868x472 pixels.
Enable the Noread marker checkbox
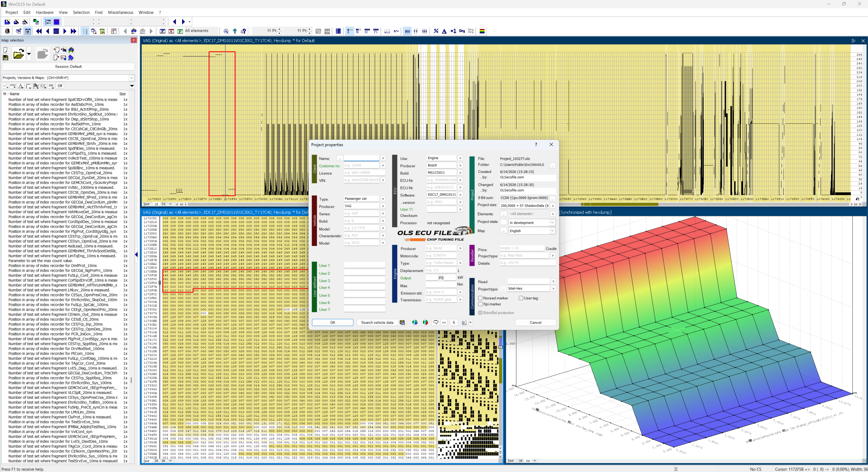480,298
